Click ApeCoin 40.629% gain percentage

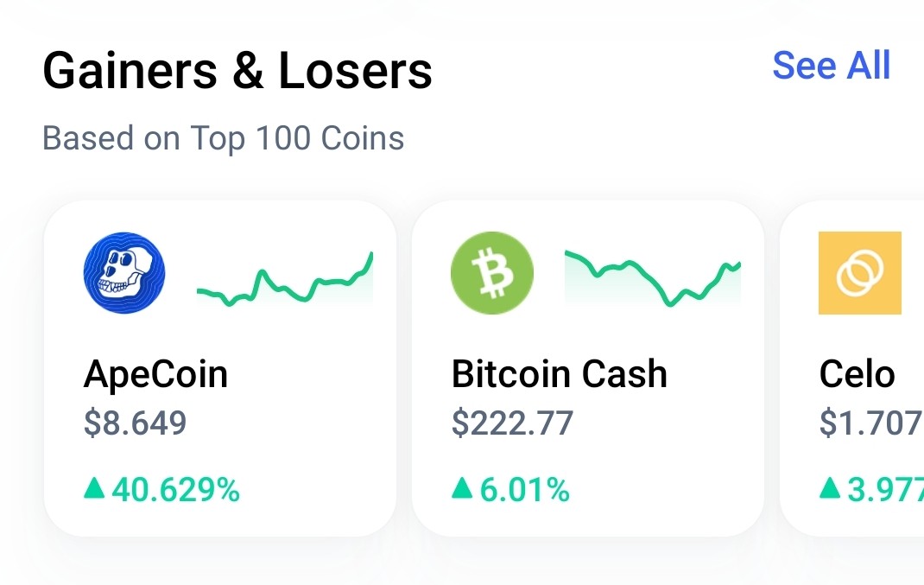[175, 489]
